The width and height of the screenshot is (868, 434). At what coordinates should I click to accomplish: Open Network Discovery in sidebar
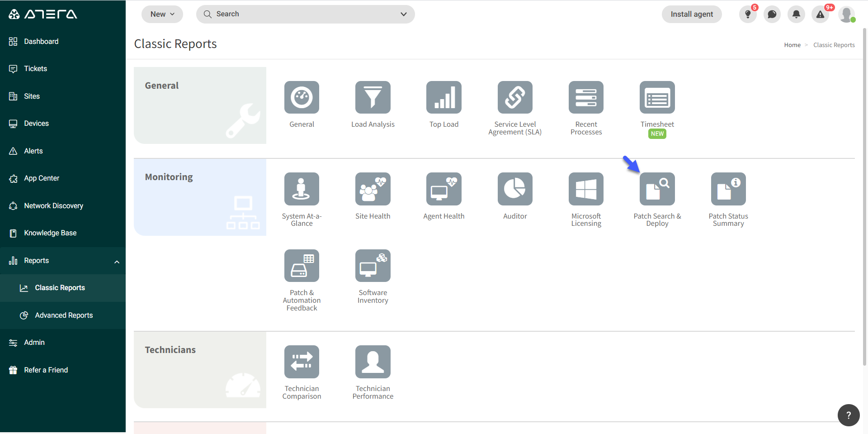(63, 206)
